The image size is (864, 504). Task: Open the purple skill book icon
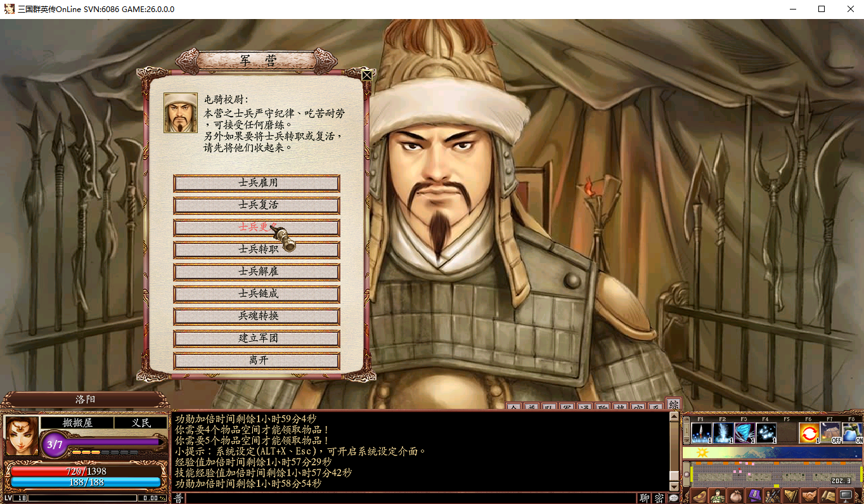coord(754,496)
